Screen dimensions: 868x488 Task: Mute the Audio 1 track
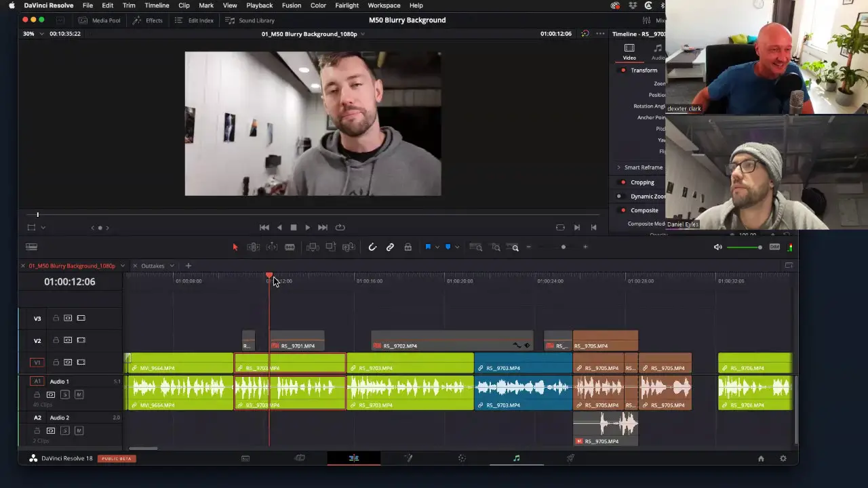coord(79,394)
